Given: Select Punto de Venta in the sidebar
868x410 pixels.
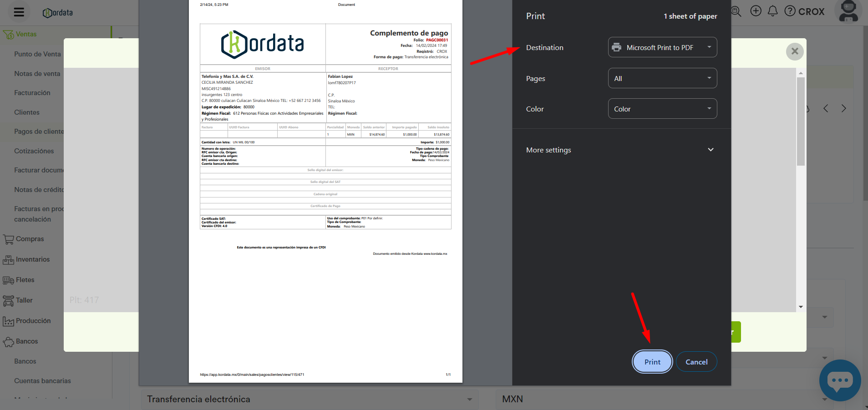Looking at the screenshot, I should (37, 54).
